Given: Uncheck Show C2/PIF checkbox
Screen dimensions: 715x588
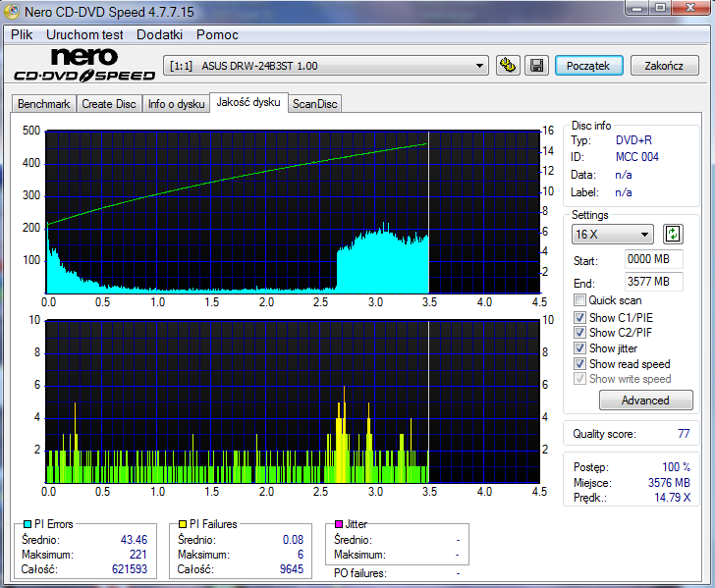Looking at the screenshot, I should coord(579,333).
